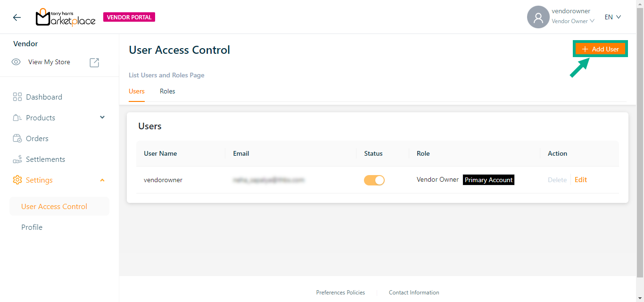This screenshot has width=644, height=302.
Task: Click the Settings gear icon
Action: click(x=17, y=180)
